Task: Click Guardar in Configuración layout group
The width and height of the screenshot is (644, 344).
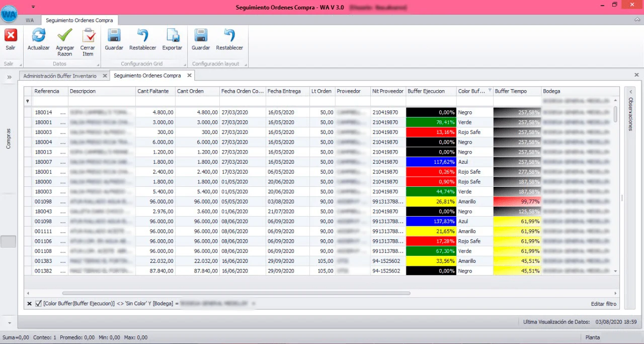Action: pos(201,36)
